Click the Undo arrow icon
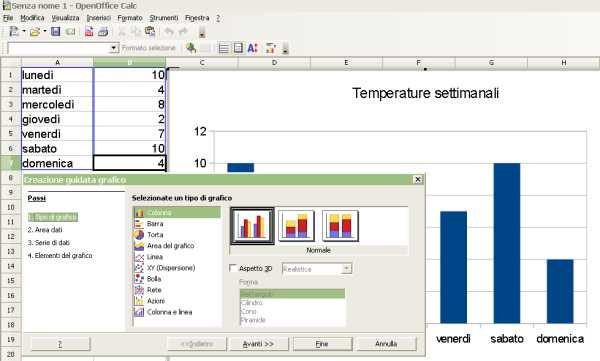Screen dimensions: 600x361 [x=169, y=31]
